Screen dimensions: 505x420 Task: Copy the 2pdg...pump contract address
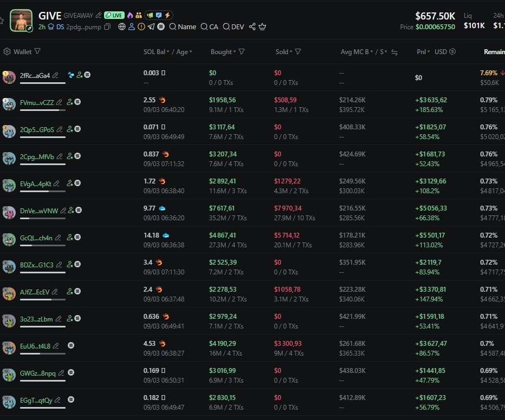(107, 27)
